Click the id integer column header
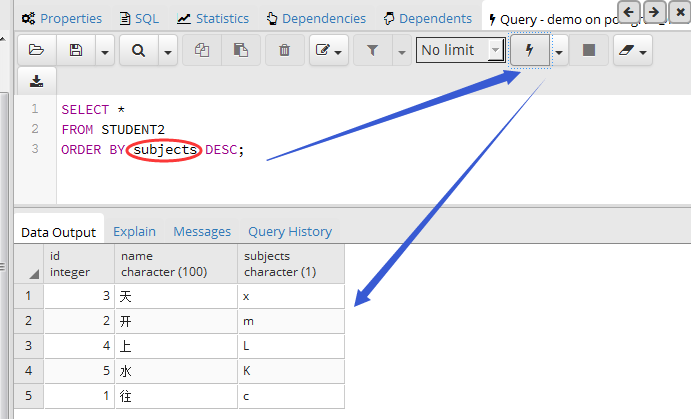Screen dimensions: 691x419 (79, 264)
